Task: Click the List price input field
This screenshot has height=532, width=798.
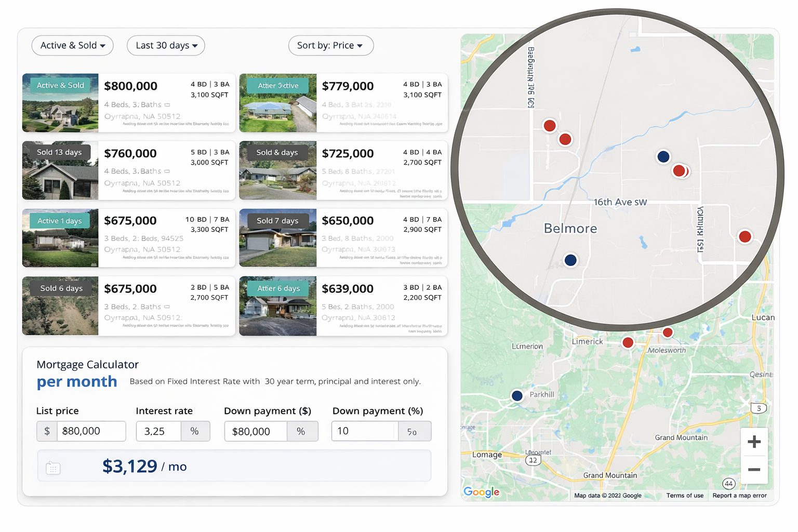Action: [x=91, y=432]
